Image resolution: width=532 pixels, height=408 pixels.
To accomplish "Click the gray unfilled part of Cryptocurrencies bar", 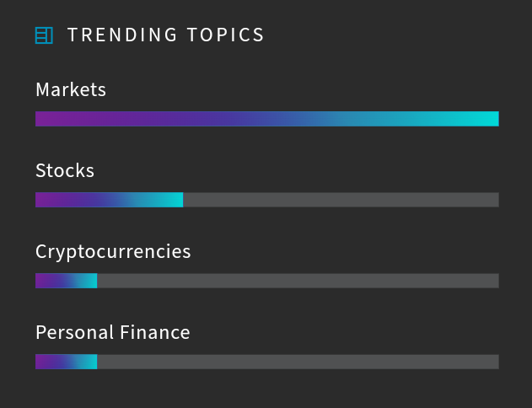I will pyautogui.click(x=298, y=281).
